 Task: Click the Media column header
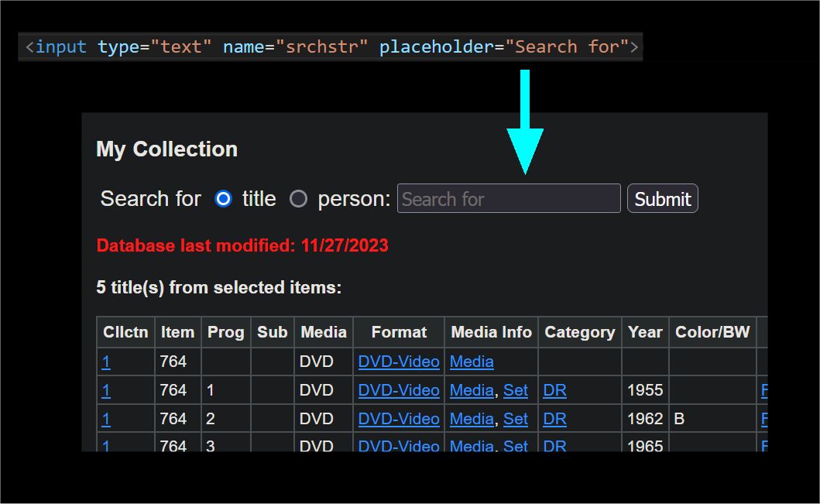click(324, 332)
